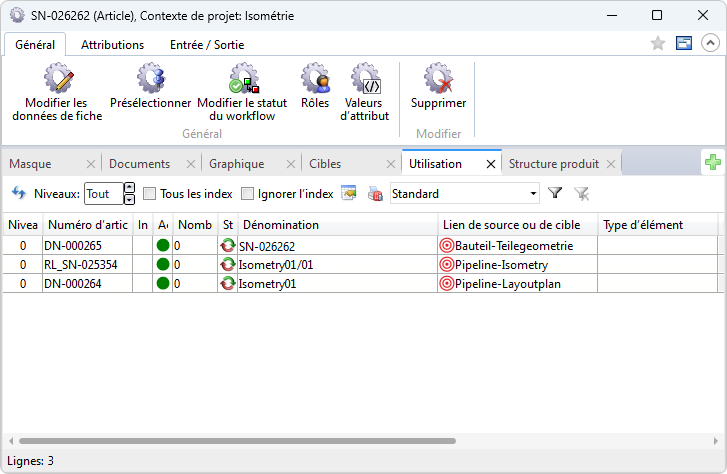Viewport: 727px width, 474px height.
Task: Enable the Tous les index checkbox
Action: tap(149, 193)
